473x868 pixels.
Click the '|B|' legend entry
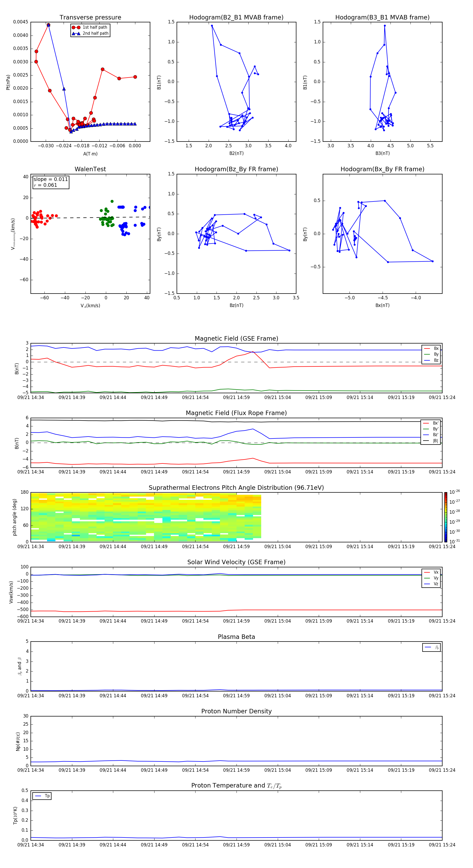431,441
